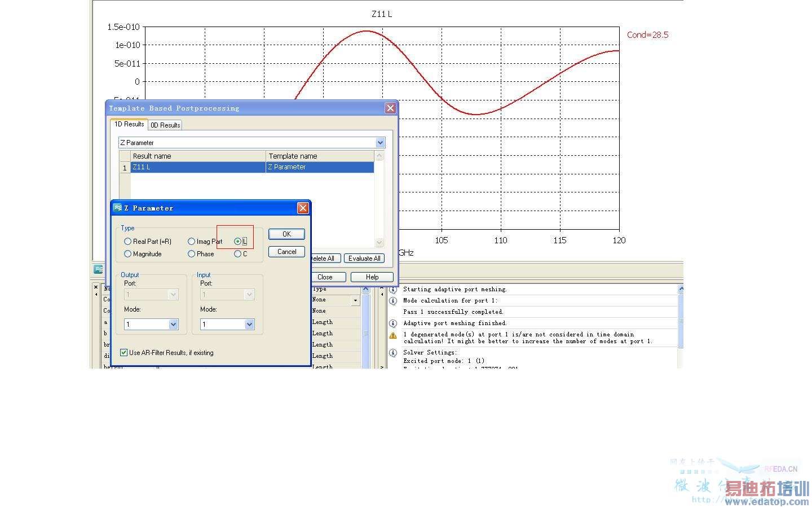Click the Pass 1 successfully completed message
The image size is (812, 508).
click(x=453, y=312)
